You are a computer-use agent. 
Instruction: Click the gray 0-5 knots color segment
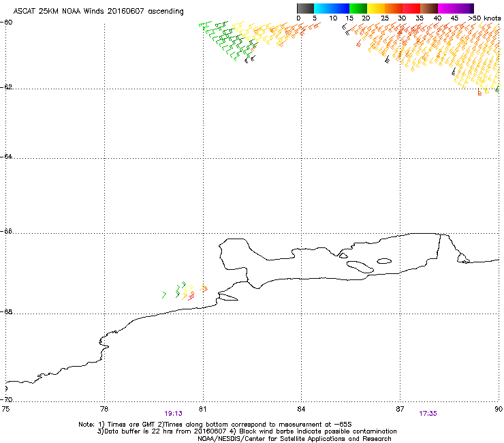coord(305,8)
